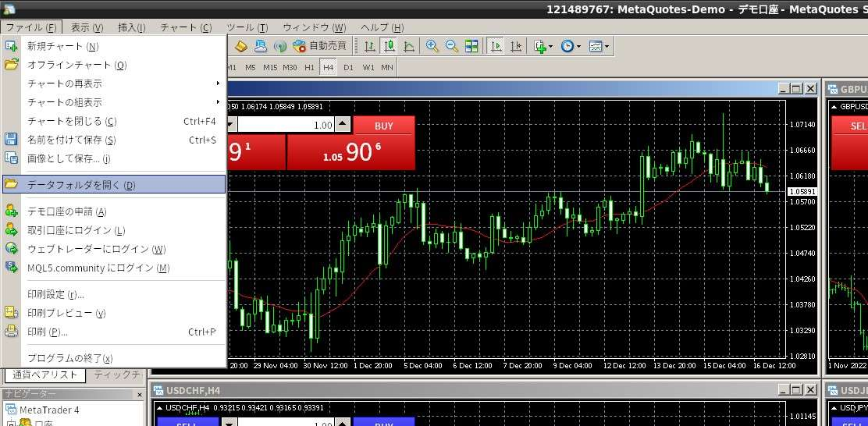Screen dimensions: 868x426
Task: Open the Signals antenna icon
Action: (x=280, y=47)
